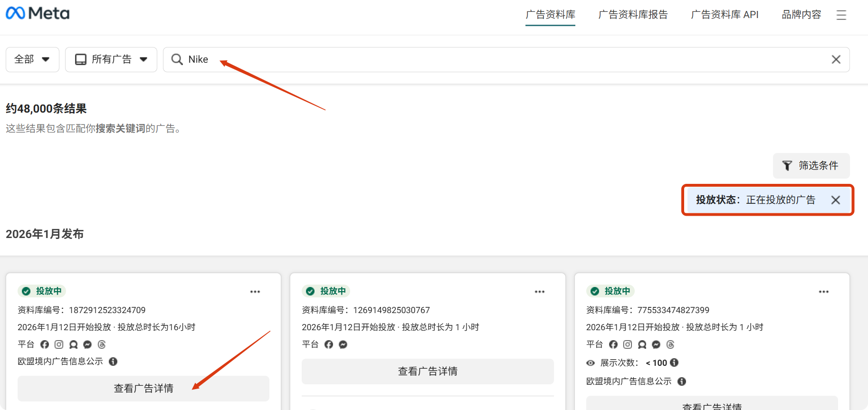Remove the 投放状态 filter chip

(x=836, y=200)
